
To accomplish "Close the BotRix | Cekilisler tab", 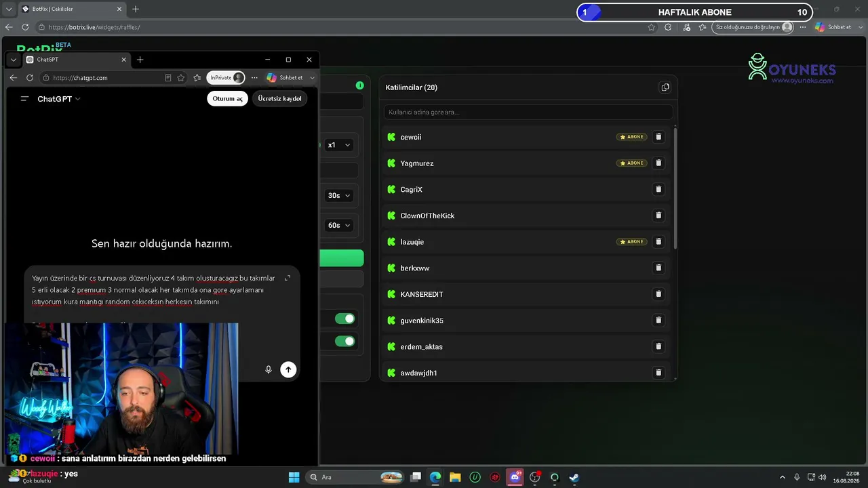I will point(120,9).
